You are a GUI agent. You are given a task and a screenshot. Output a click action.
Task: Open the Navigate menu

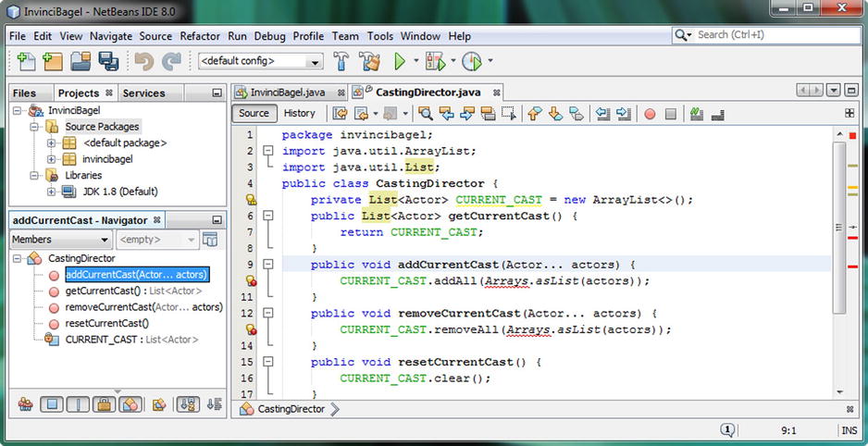pyautogui.click(x=111, y=36)
